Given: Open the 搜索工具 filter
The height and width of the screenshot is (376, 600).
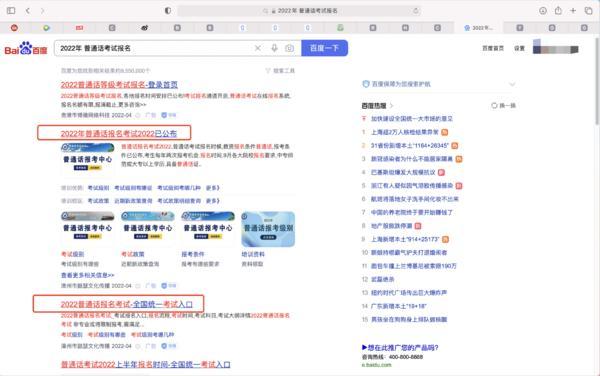Looking at the screenshot, I should pyautogui.click(x=280, y=71).
